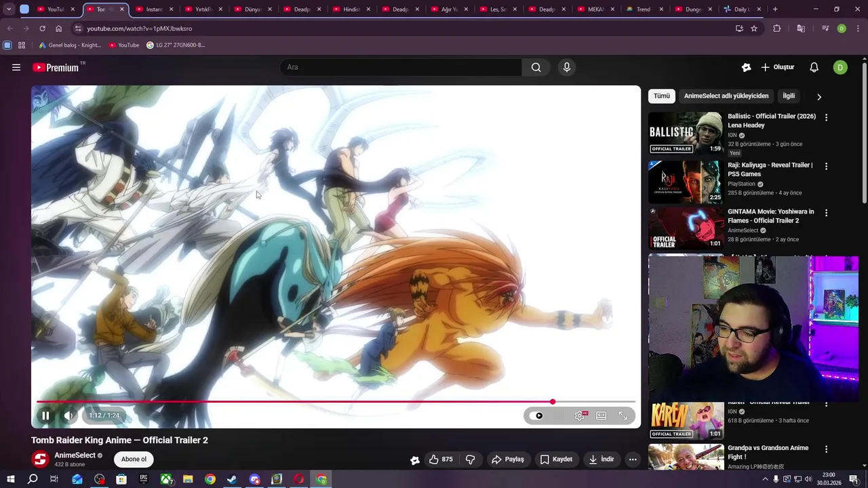Like the video with 875 likes

click(441, 460)
